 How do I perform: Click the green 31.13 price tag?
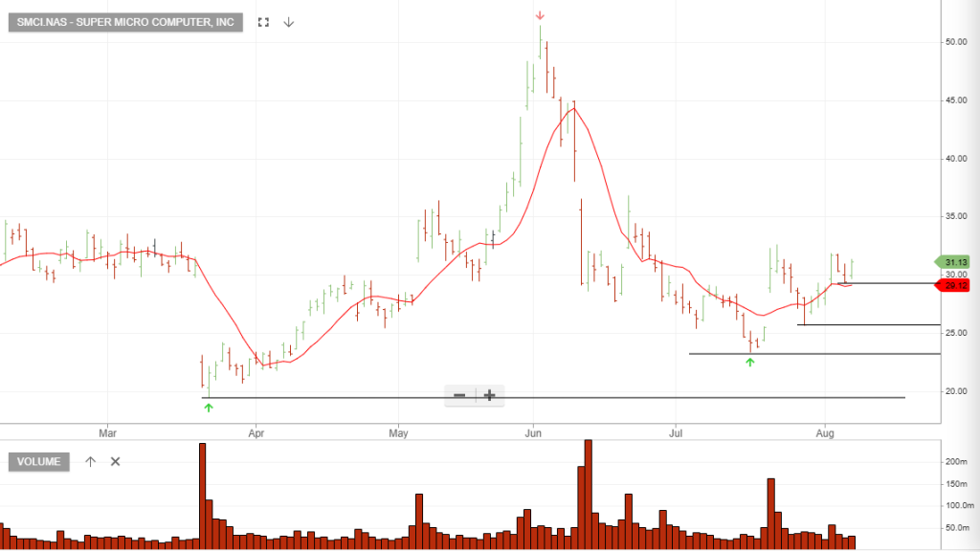[x=952, y=262]
